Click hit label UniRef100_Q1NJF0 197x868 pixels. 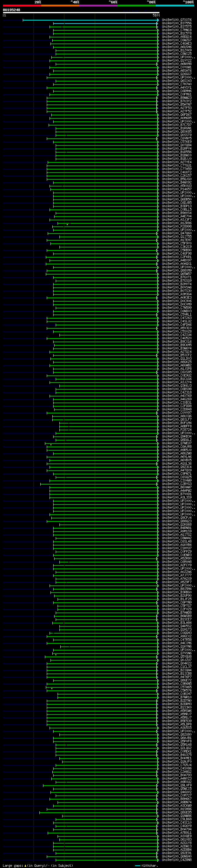click(177, 761)
